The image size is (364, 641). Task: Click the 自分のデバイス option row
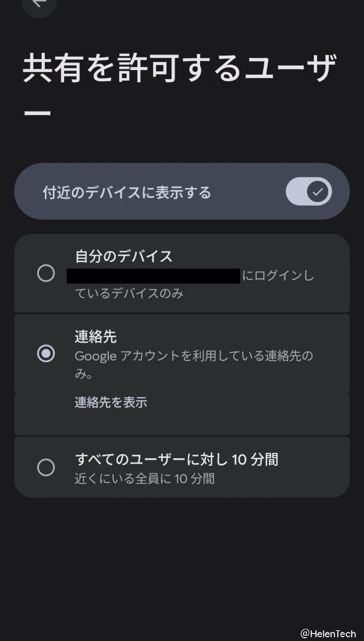[x=181, y=272]
